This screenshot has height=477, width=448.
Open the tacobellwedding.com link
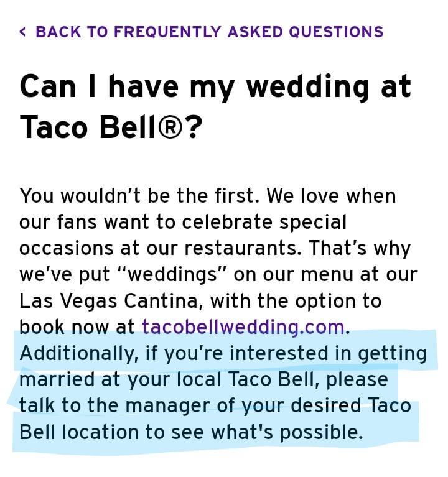coord(243,327)
